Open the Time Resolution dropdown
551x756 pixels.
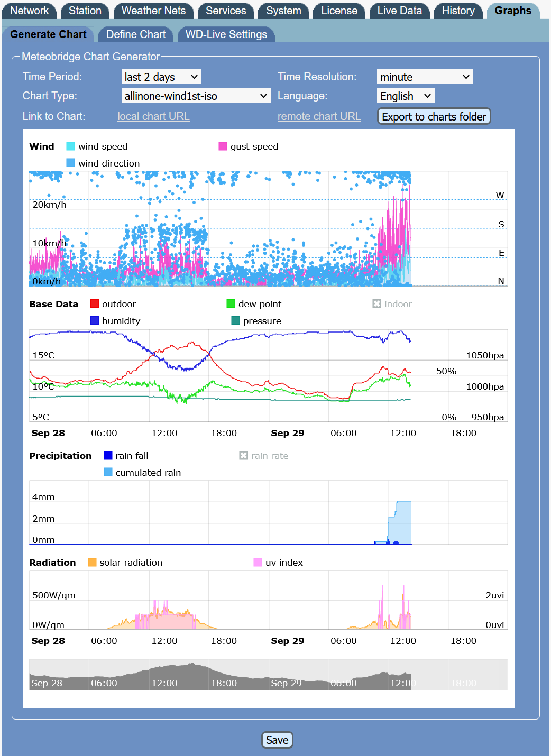click(425, 77)
